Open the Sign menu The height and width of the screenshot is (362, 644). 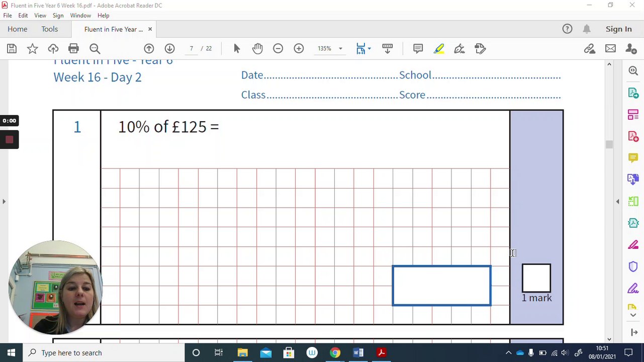coord(58,16)
